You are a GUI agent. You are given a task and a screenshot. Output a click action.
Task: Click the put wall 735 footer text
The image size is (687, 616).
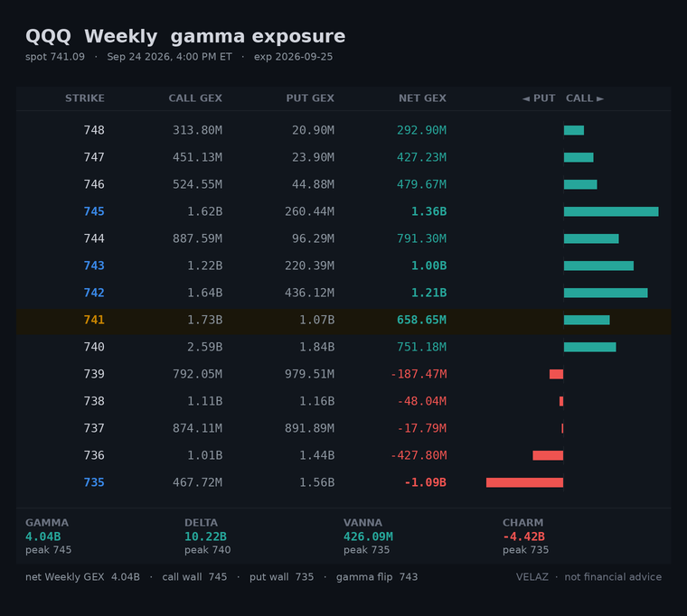pos(281,577)
